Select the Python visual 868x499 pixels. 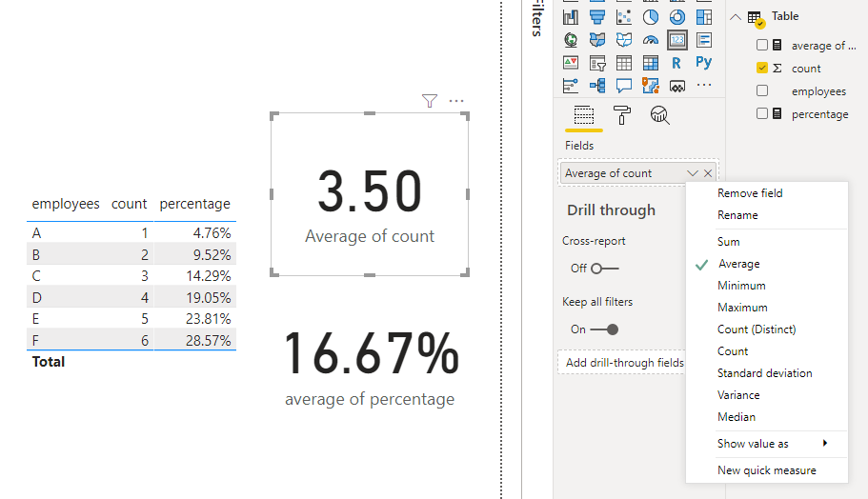pyautogui.click(x=704, y=63)
